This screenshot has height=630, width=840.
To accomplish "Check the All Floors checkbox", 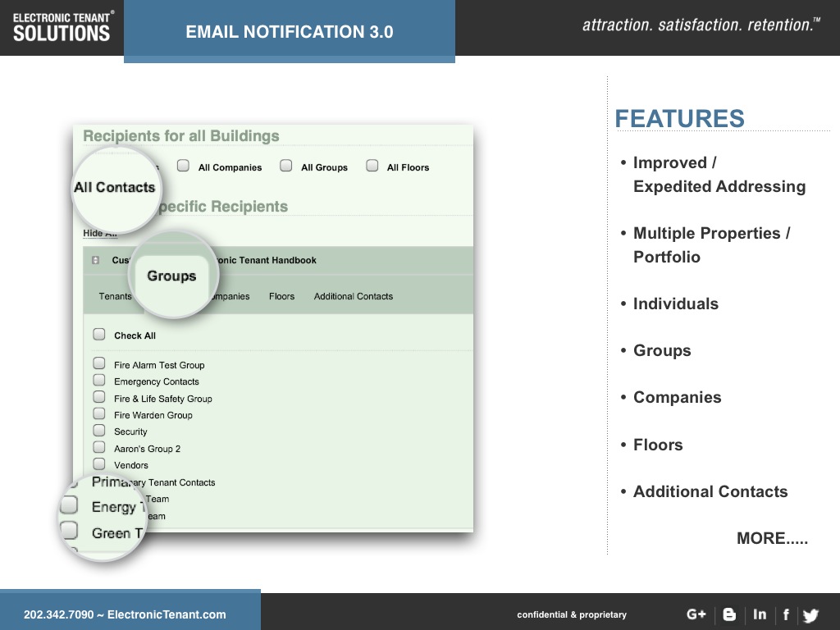I will [x=372, y=166].
